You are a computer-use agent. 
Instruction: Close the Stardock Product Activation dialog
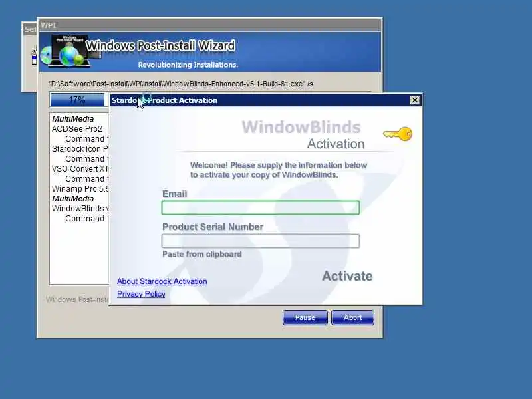tap(414, 100)
